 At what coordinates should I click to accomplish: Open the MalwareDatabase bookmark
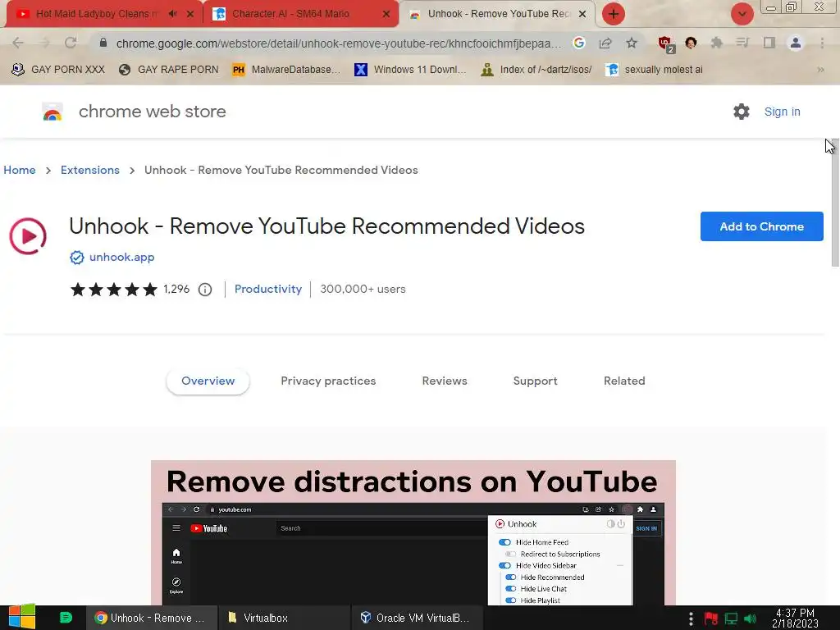(x=286, y=70)
